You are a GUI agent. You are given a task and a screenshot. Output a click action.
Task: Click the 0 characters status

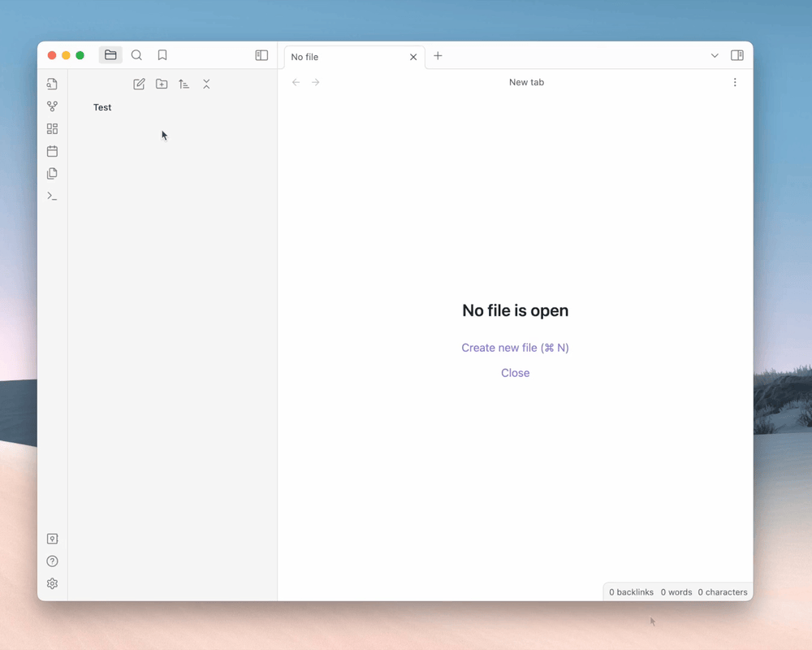pyautogui.click(x=723, y=592)
